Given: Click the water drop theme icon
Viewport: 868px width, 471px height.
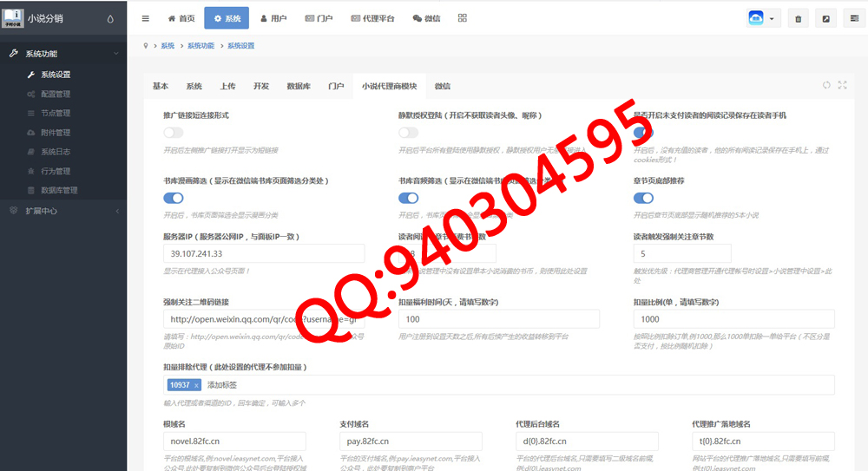Looking at the screenshot, I should tap(109, 18).
